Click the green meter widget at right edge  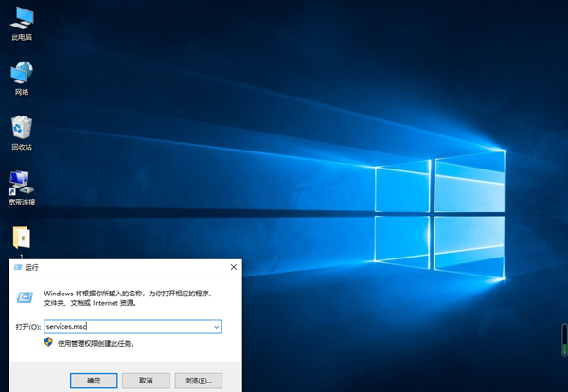[x=564, y=340]
